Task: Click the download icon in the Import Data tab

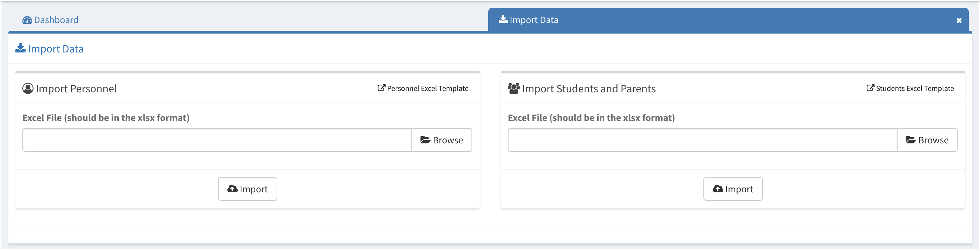Action: coord(503,19)
